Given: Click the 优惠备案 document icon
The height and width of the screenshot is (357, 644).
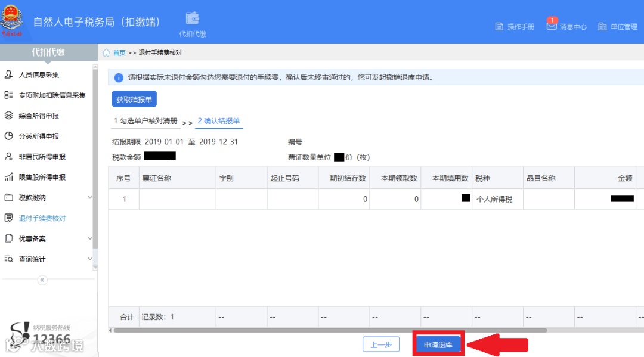Looking at the screenshot, I should tap(8, 238).
